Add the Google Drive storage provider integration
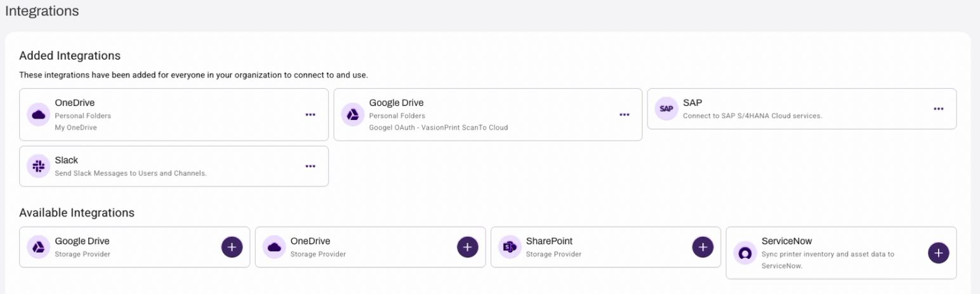 (x=232, y=247)
